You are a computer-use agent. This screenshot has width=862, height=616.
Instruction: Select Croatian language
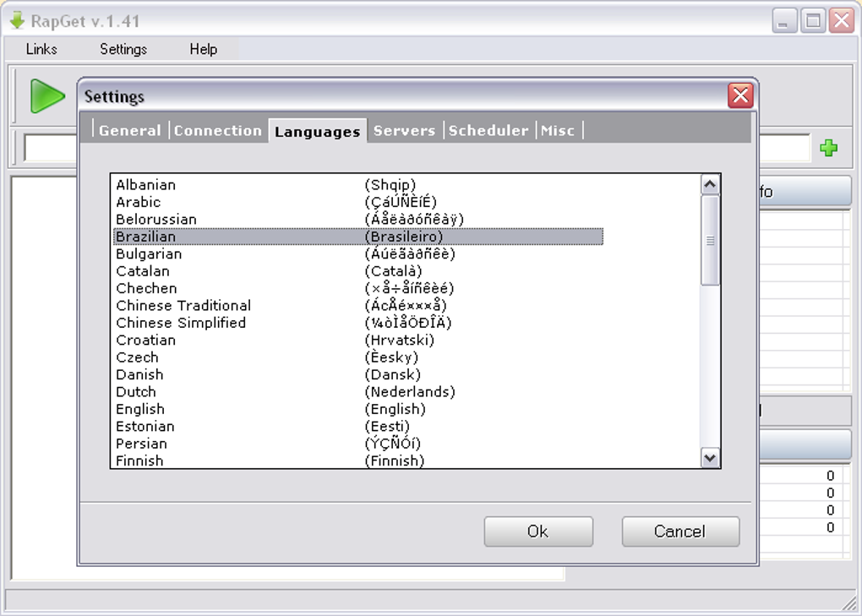(x=145, y=341)
